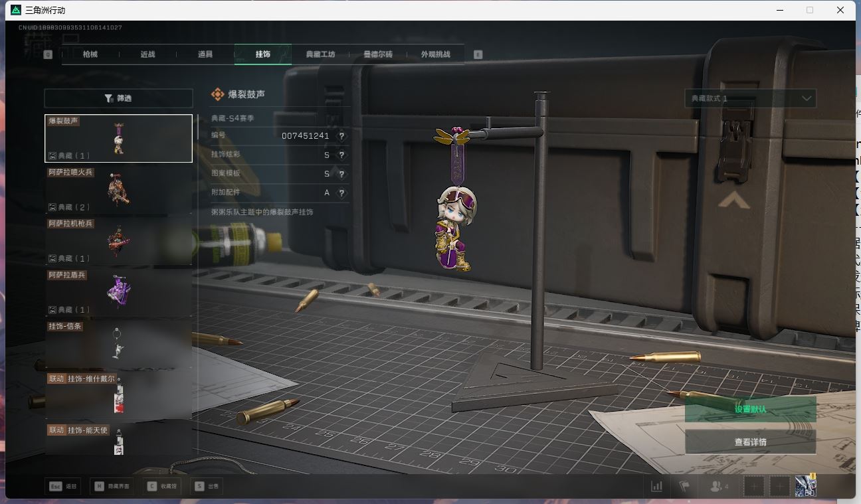Click the help icon for 附加配件
Image resolution: width=861 pixels, height=504 pixels.
pos(341,193)
